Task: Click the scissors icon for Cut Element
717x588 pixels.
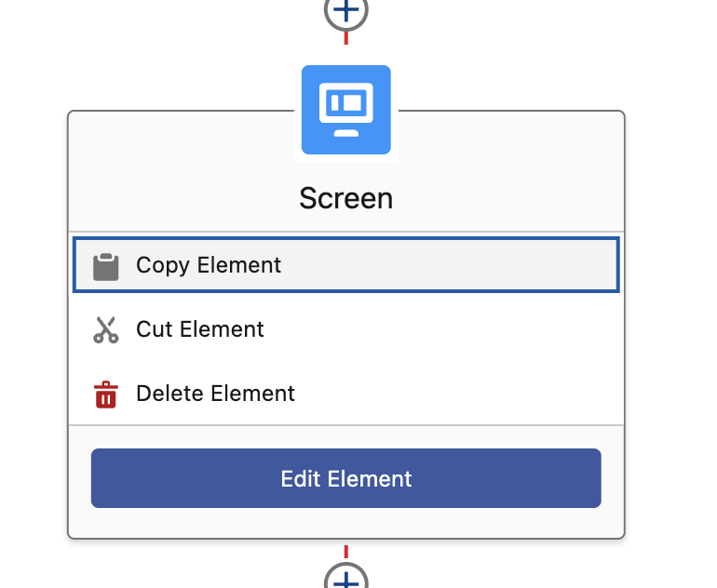Action: click(106, 330)
